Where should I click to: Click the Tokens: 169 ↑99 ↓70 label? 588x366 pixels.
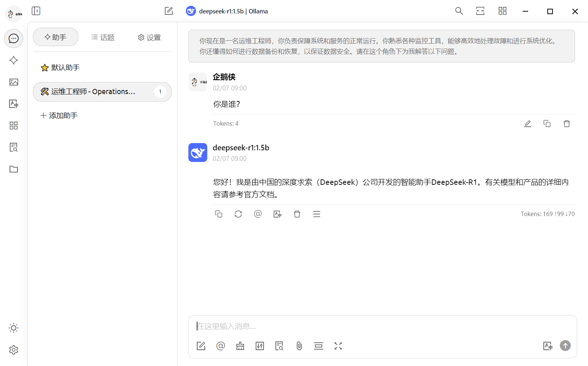(x=548, y=214)
